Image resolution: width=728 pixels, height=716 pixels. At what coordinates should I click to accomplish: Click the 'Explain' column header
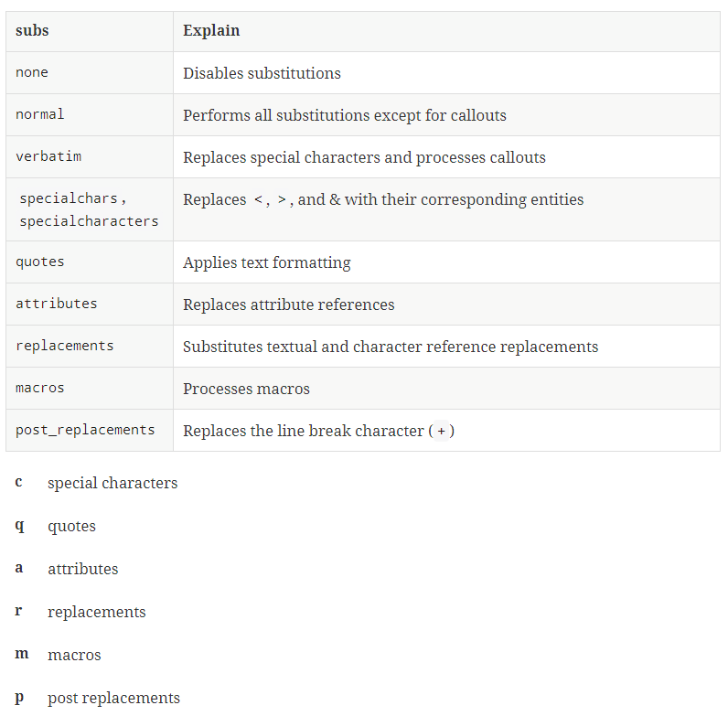[x=211, y=31]
